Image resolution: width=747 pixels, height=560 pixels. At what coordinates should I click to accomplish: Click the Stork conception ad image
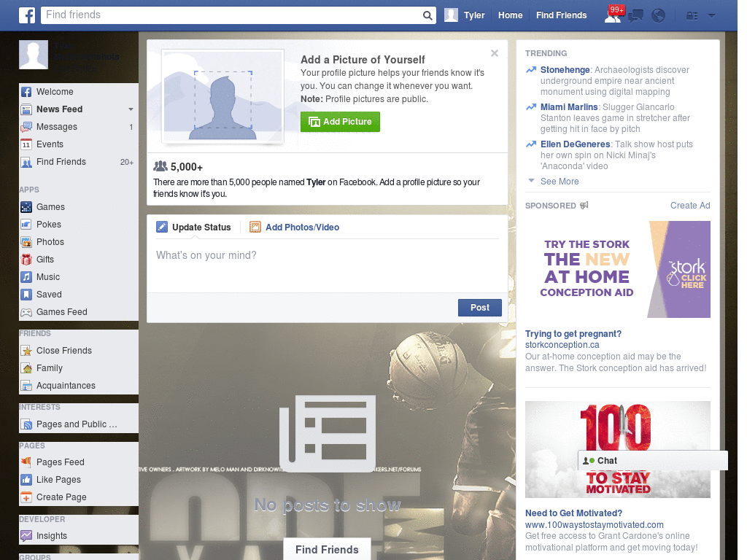pos(617,270)
